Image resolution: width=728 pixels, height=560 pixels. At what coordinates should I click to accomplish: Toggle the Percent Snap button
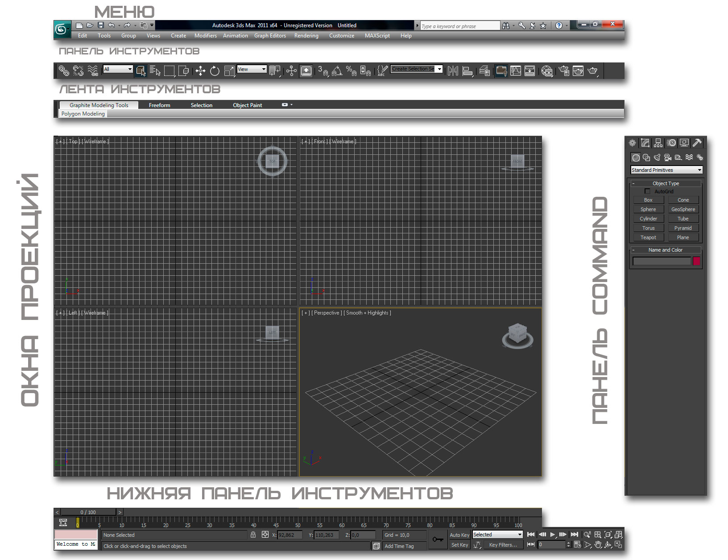click(x=352, y=71)
